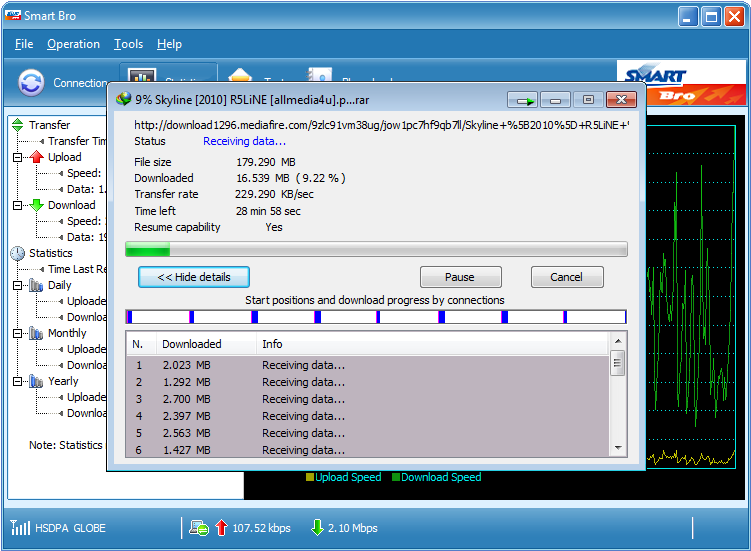751x551 pixels.
Task: Click the Yearly chart icon
Action: tap(36, 381)
